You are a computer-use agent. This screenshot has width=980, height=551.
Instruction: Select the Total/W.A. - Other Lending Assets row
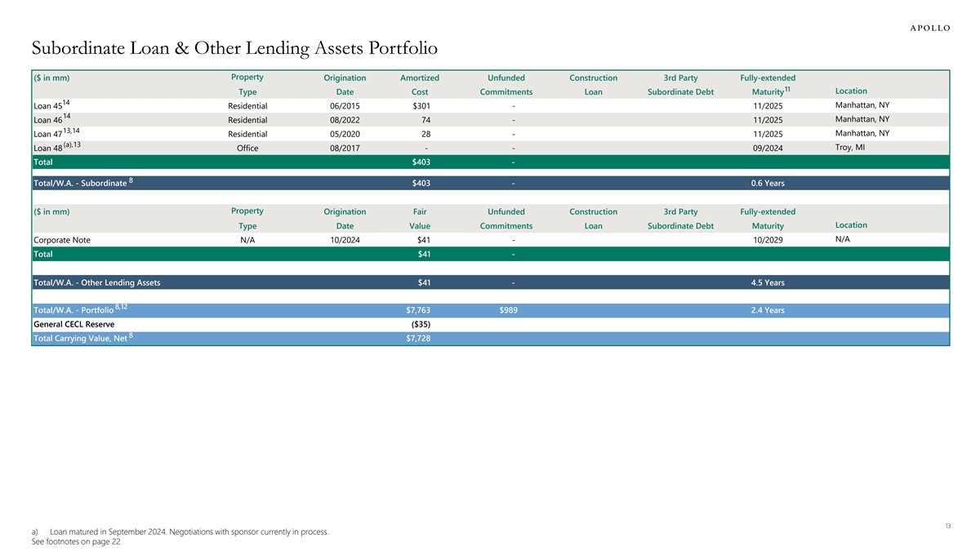[96, 282]
